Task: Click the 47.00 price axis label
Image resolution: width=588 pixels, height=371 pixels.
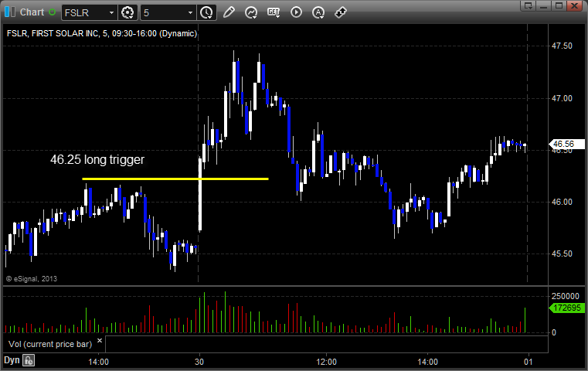Action: pyautogui.click(x=562, y=98)
